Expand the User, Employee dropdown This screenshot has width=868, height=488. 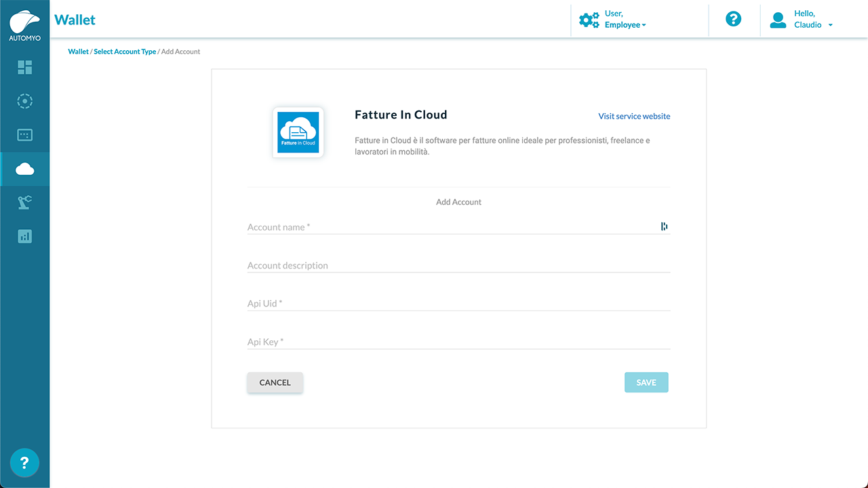(x=625, y=19)
